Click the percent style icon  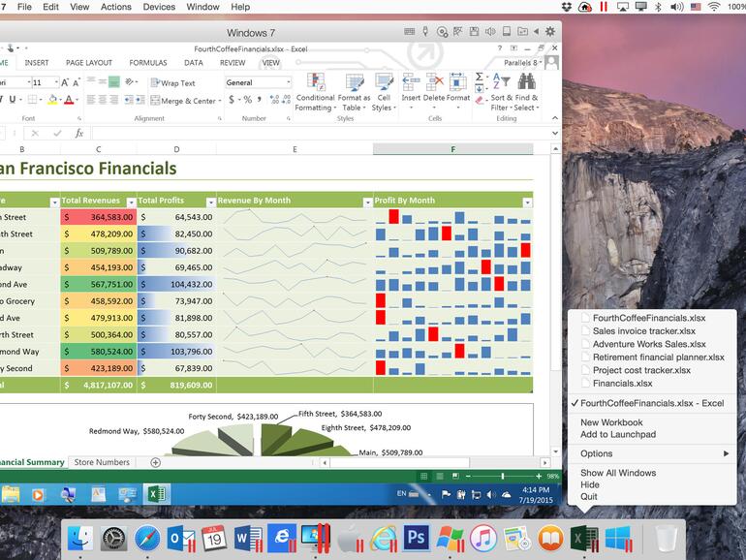click(x=247, y=100)
